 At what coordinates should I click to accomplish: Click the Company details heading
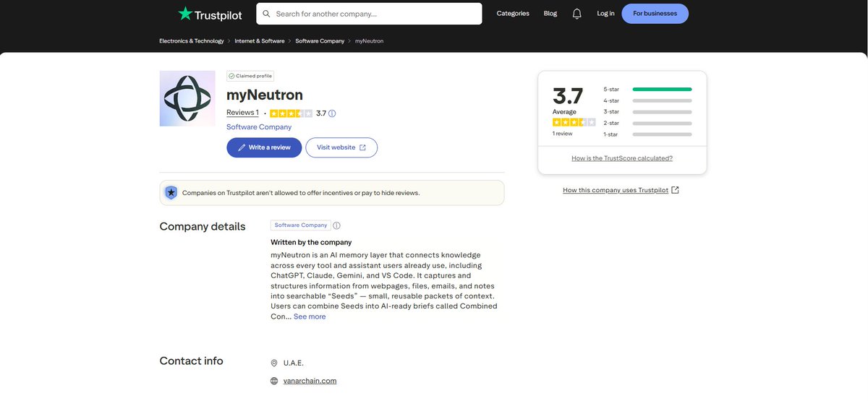coord(203,227)
